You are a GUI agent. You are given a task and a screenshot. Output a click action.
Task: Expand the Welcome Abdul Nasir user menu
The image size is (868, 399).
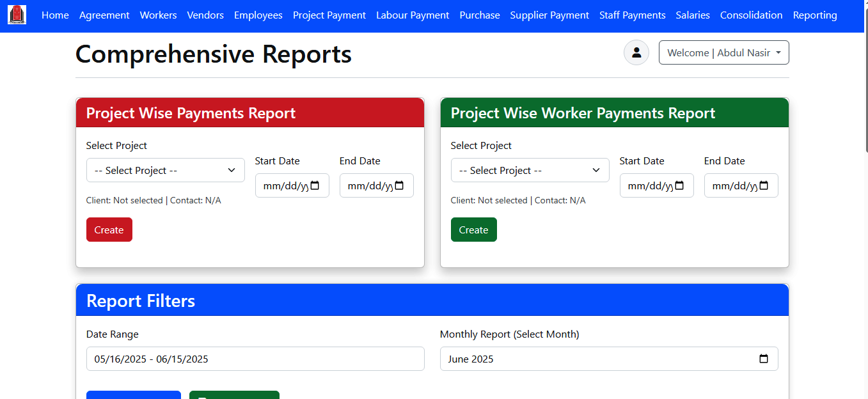(723, 52)
